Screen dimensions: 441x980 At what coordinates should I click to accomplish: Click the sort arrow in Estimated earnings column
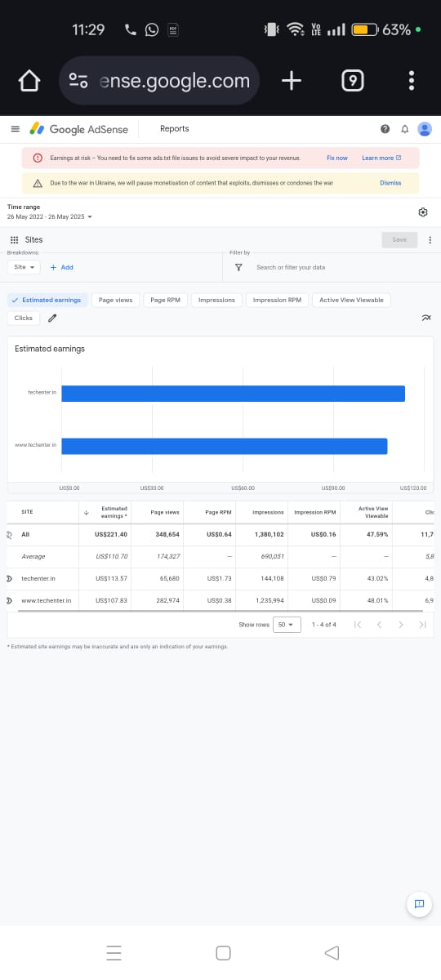tap(87, 513)
